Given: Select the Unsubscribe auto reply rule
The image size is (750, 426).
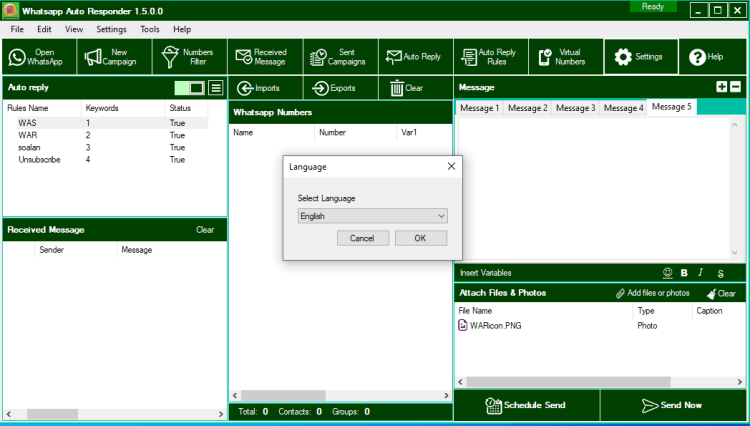Looking at the screenshot, I should (x=106, y=160).
